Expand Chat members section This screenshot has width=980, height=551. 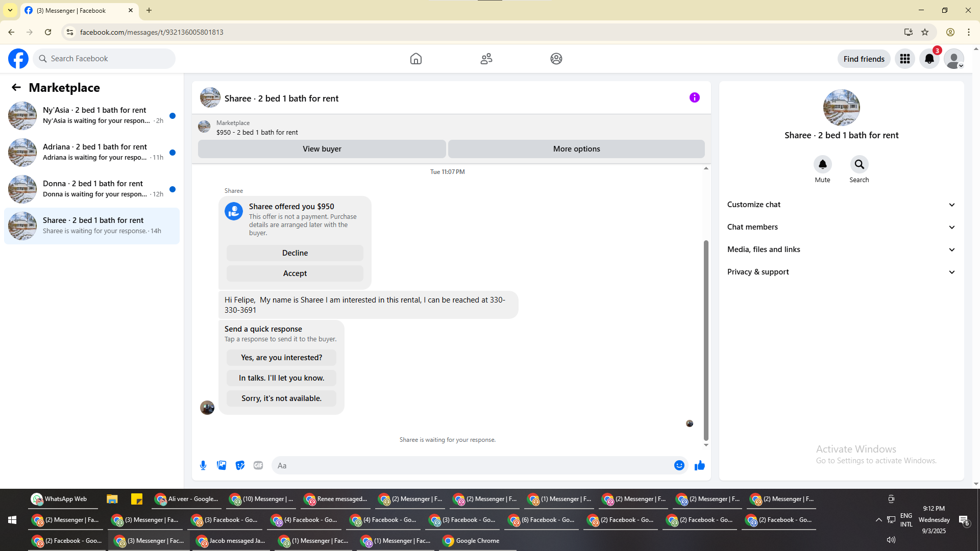(842, 227)
